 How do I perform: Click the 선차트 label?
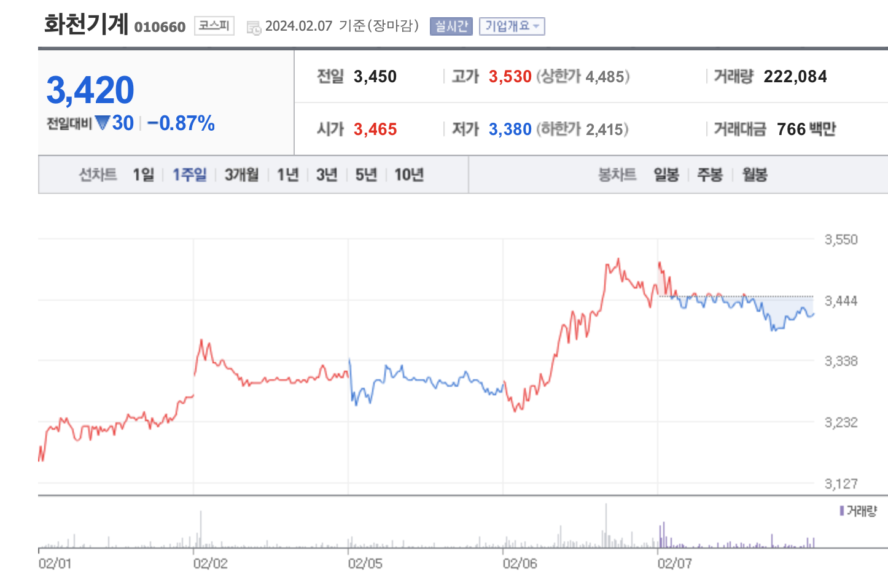98,175
